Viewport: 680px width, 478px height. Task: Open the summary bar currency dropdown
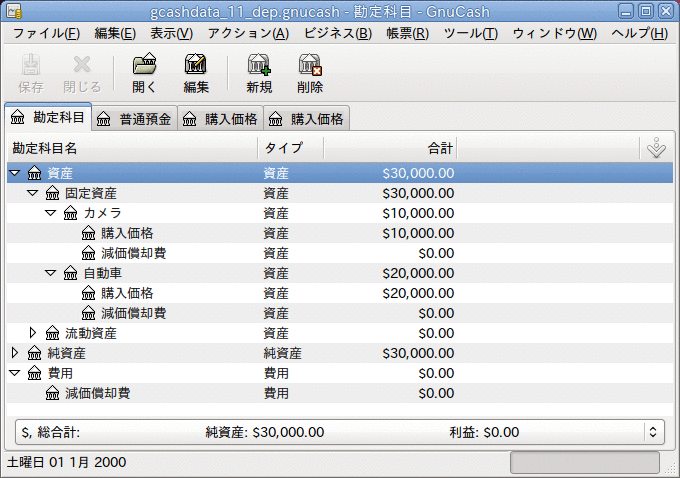click(653, 432)
